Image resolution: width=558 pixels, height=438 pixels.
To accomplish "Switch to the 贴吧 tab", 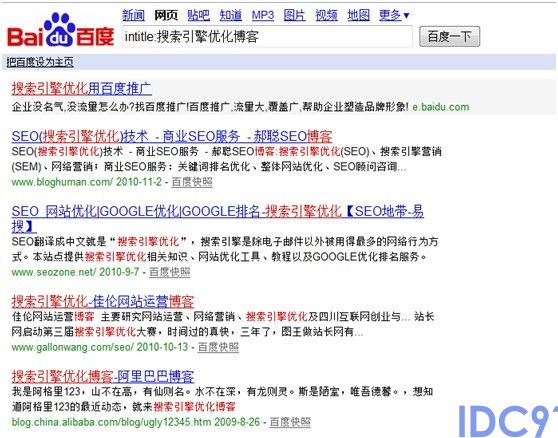I will [198, 15].
